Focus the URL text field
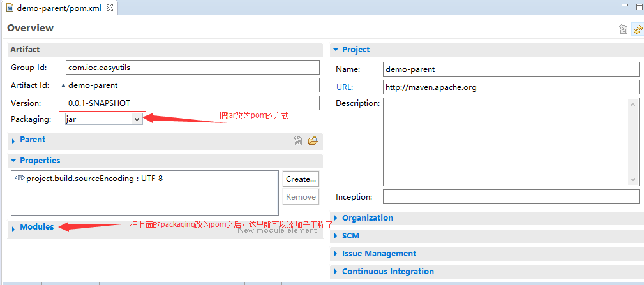Viewport: 644px width, 285px height. [x=511, y=87]
